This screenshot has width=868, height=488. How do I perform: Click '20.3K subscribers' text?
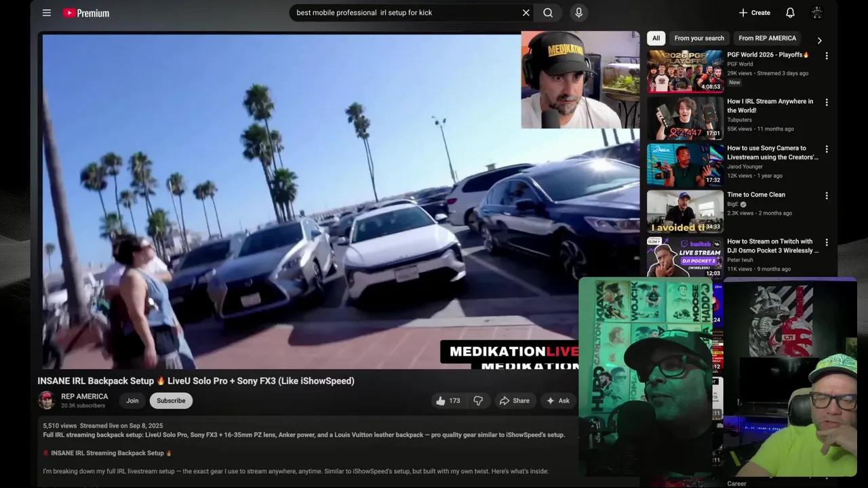[83, 405]
